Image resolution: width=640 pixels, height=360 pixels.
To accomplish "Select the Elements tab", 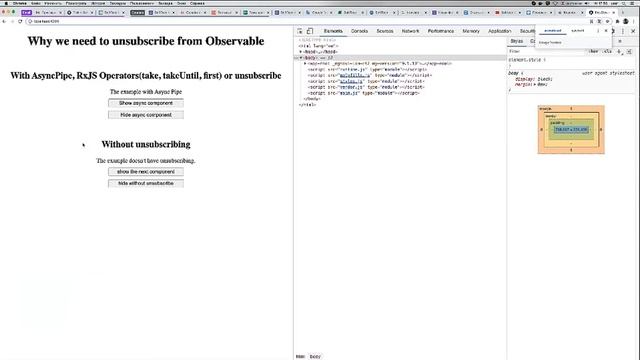I will [x=333, y=31].
